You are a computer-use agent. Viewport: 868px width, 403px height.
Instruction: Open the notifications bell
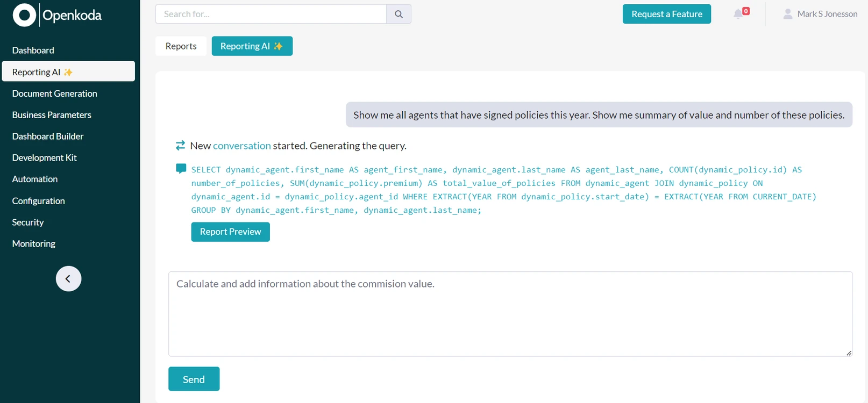(738, 14)
